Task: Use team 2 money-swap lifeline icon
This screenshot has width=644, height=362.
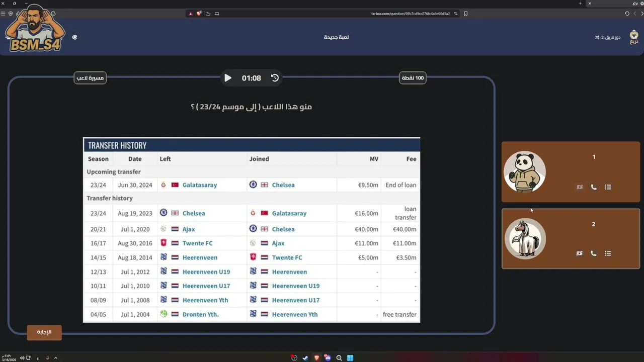Action: pyautogui.click(x=580, y=253)
